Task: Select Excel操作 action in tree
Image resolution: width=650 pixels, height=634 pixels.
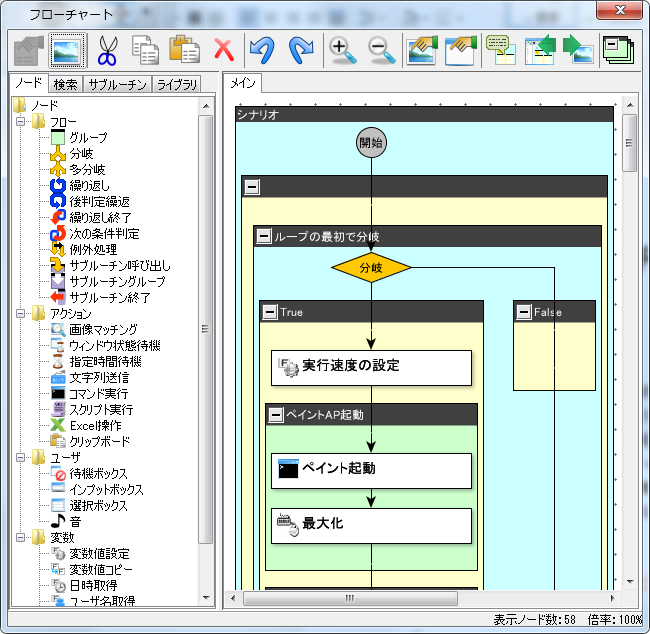Action: coord(96,425)
